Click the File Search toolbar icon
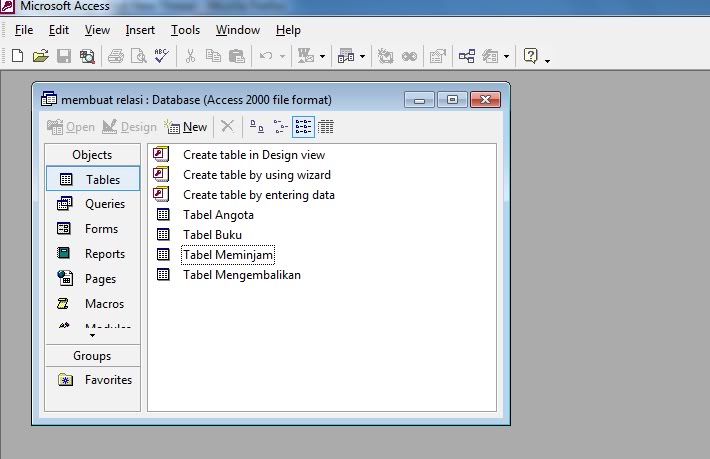Screen dimensions: 710x459 click(87, 56)
